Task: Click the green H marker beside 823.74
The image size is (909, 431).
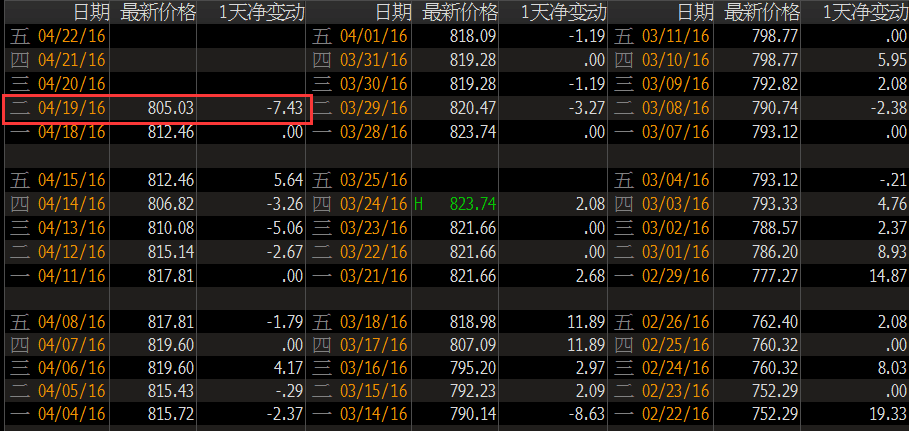Action: (x=419, y=203)
